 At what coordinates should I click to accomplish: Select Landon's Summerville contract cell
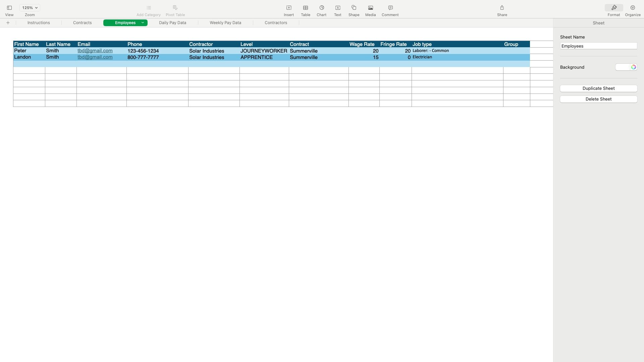[319, 57]
